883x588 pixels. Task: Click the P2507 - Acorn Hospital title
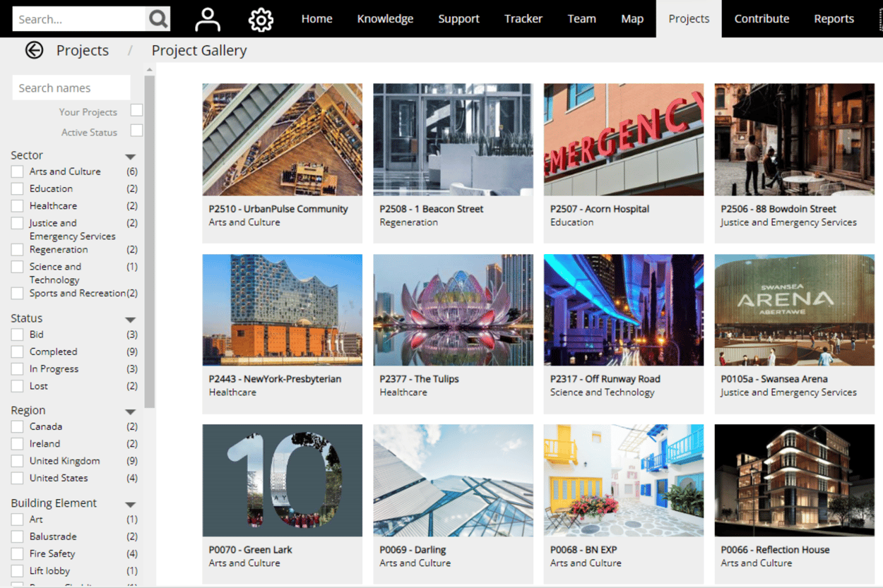click(x=600, y=209)
